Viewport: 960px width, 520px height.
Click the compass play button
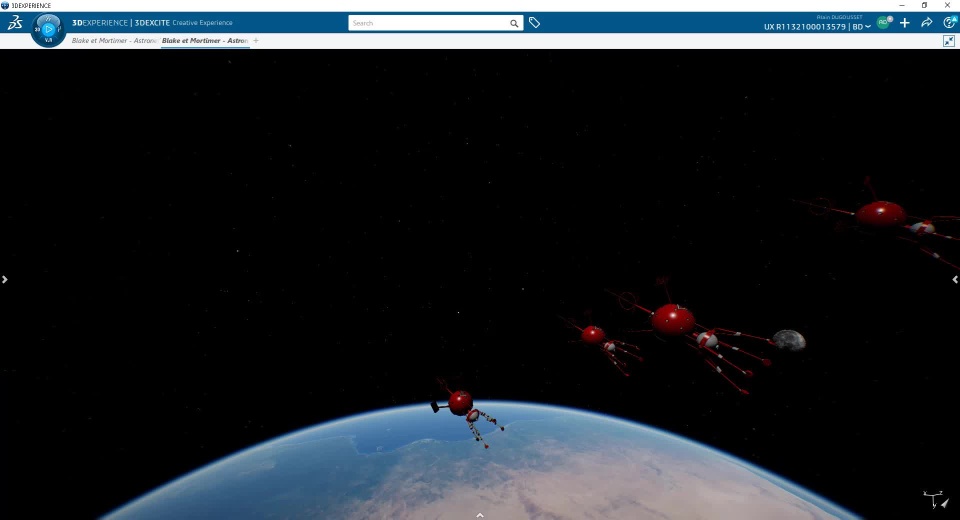point(48,29)
